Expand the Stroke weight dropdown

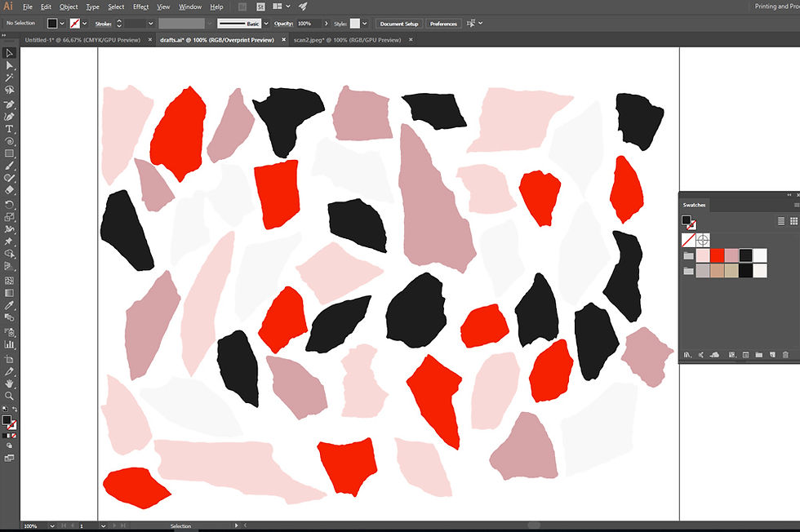point(149,23)
